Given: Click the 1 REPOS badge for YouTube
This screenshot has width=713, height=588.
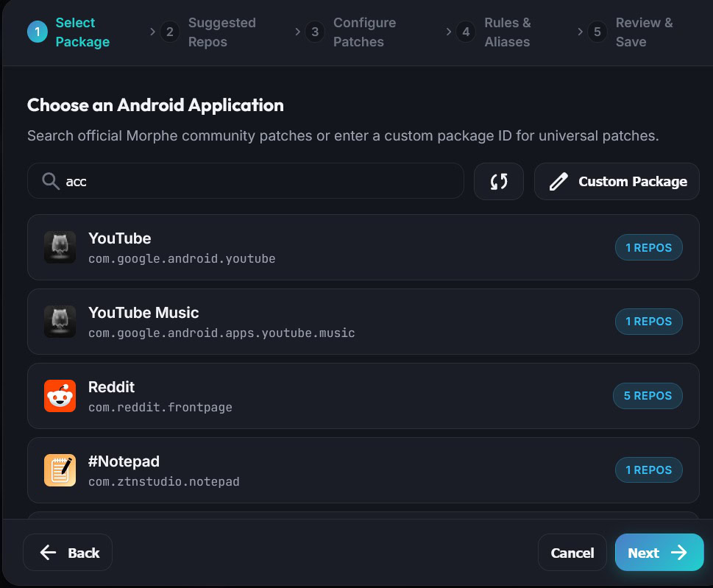Looking at the screenshot, I should [648, 247].
